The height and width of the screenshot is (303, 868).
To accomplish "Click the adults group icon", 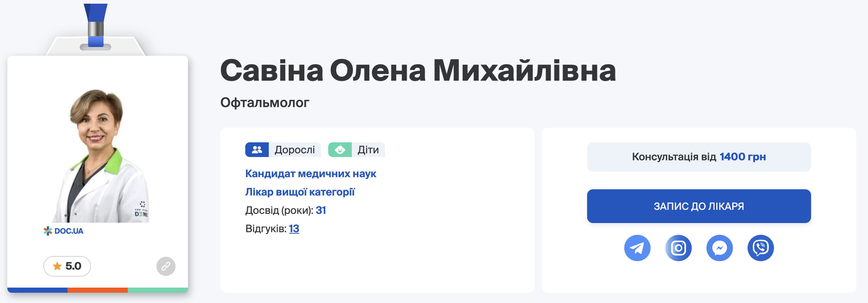I will click(257, 150).
